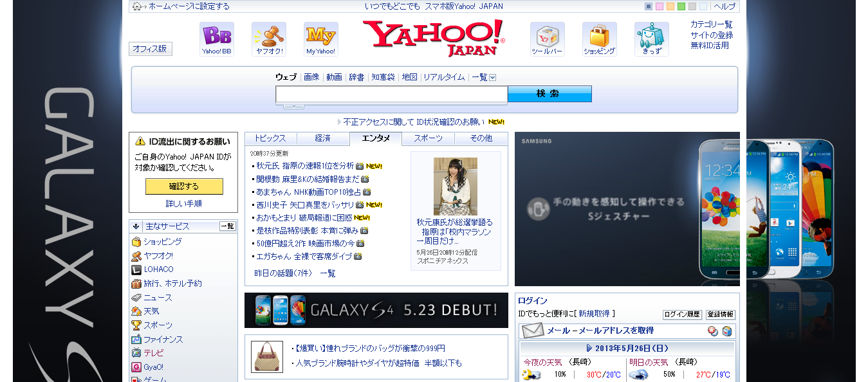Viewport: 868px width, 382px height.
Task: Click the 登録情報 button
Action: pyautogui.click(x=721, y=314)
